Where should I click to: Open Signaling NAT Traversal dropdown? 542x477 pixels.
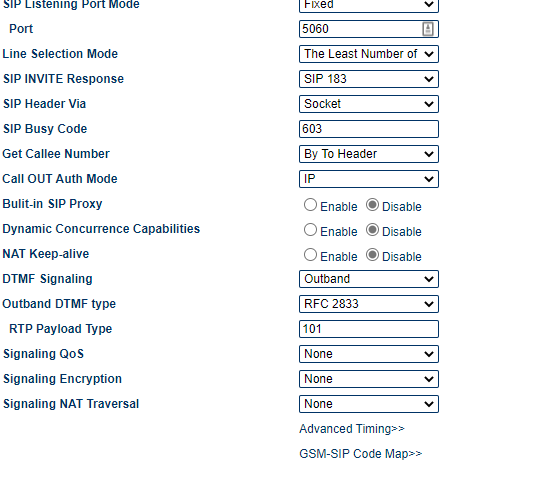(369, 404)
